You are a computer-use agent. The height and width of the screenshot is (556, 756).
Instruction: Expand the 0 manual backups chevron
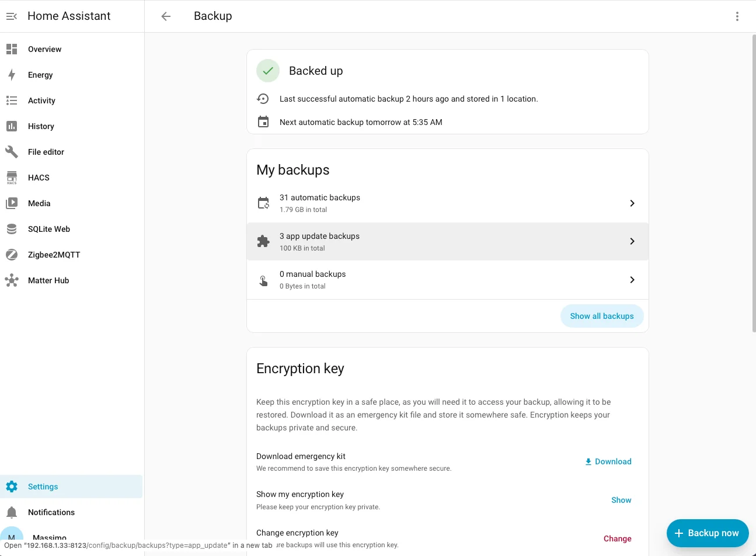click(x=632, y=280)
